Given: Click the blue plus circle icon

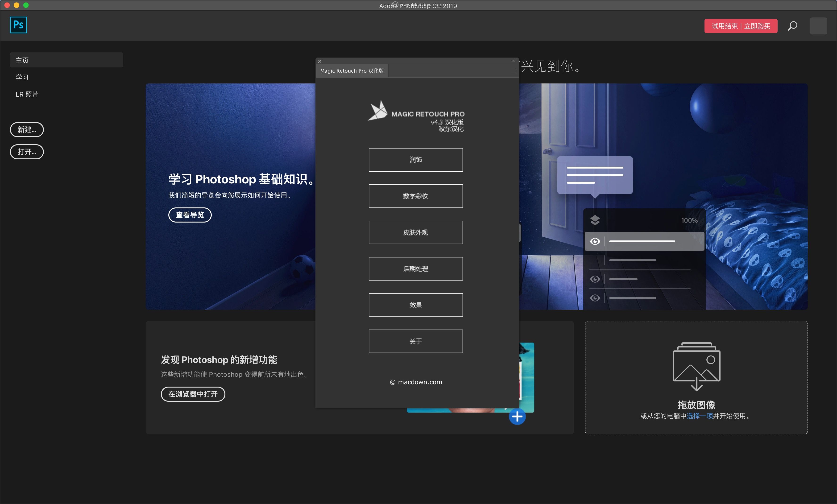Looking at the screenshot, I should (x=517, y=416).
